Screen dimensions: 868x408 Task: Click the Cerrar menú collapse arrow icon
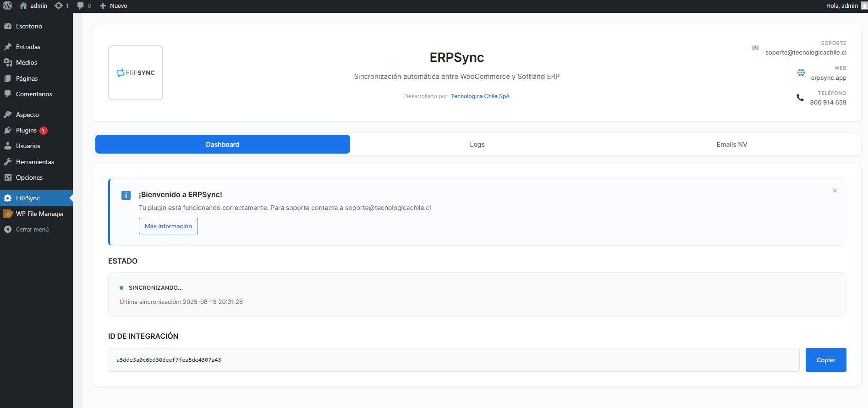click(x=8, y=229)
